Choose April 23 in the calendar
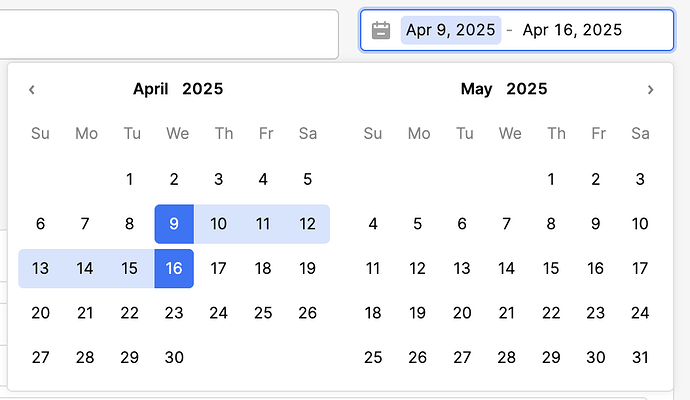Image resolution: width=690 pixels, height=400 pixels. point(174,313)
